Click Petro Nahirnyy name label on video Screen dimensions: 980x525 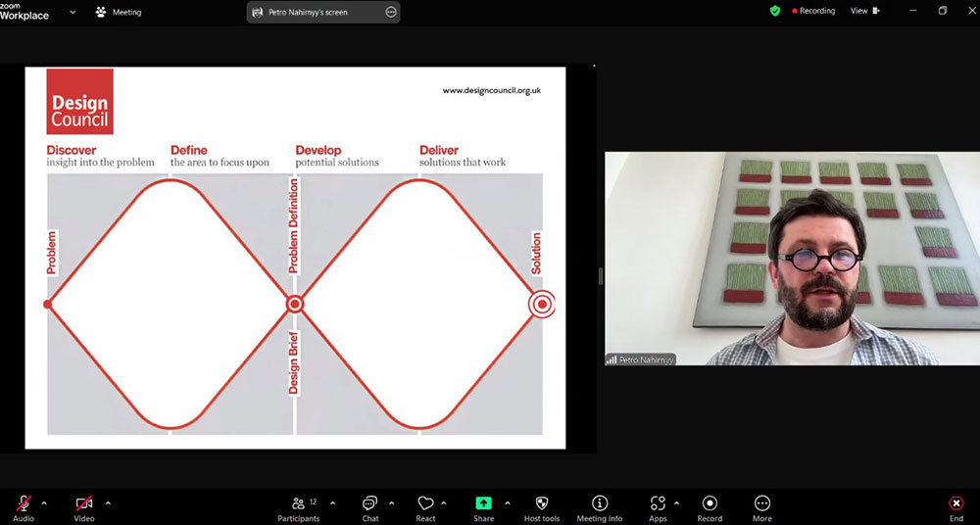pyautogui.click(x=641, y=360)
